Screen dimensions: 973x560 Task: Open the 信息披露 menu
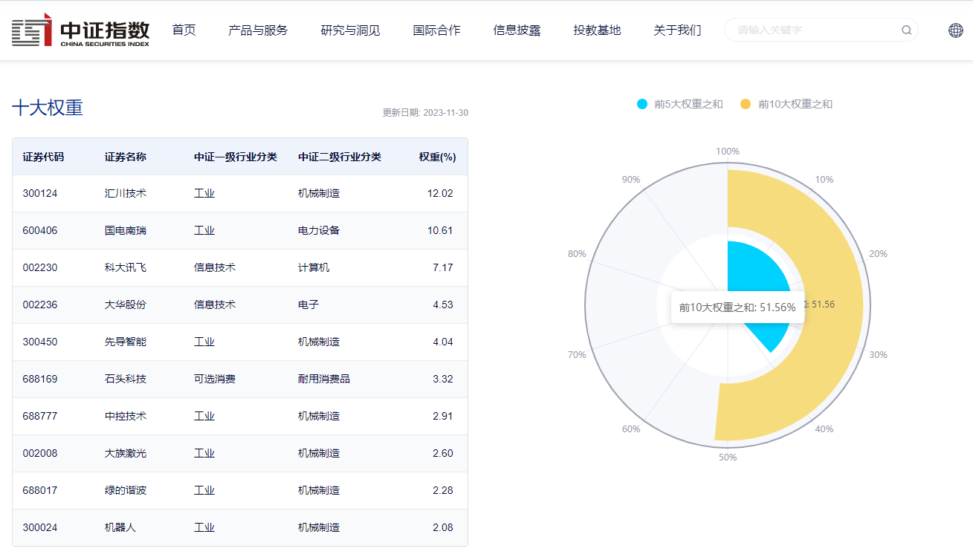point(517,30)
